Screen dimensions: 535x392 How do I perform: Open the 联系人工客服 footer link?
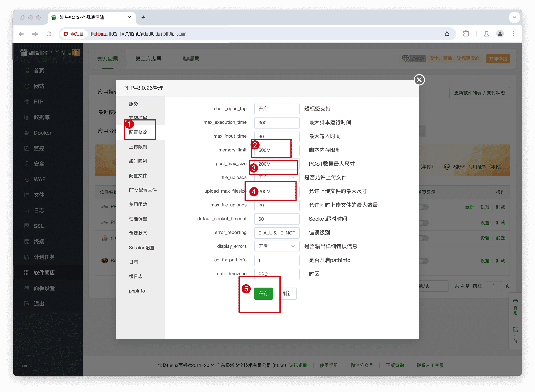pos(430,365)
